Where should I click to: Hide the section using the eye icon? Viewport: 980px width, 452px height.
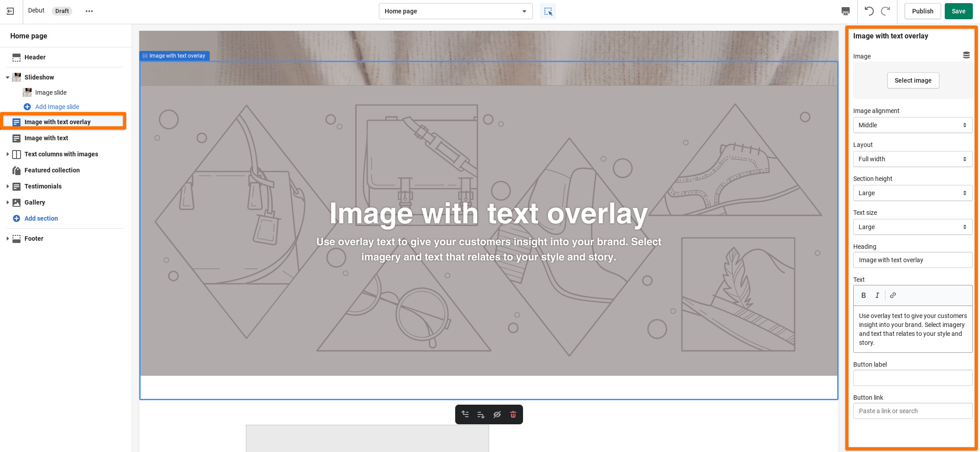click(497, 414)
